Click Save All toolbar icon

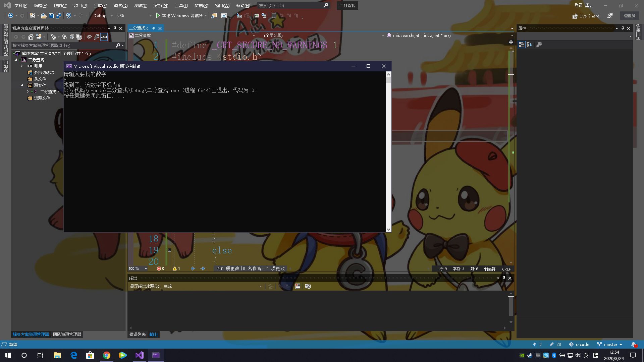coord(59,16)
